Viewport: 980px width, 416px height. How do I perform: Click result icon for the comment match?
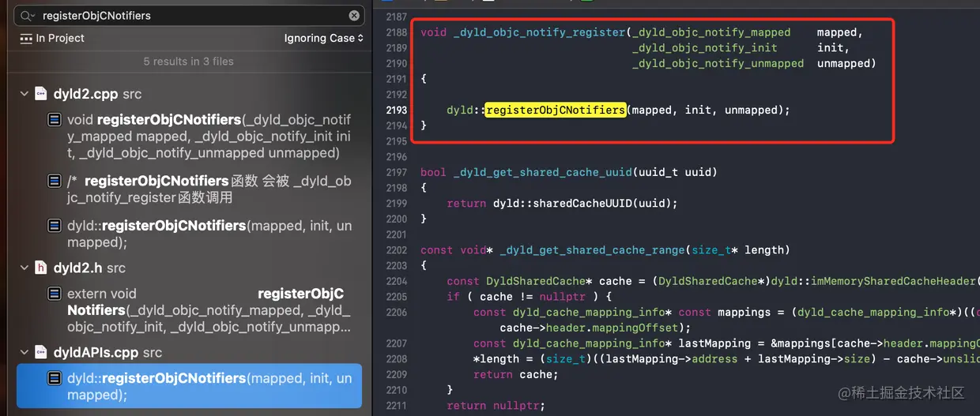pyautogui.click(x=54, y=181)
